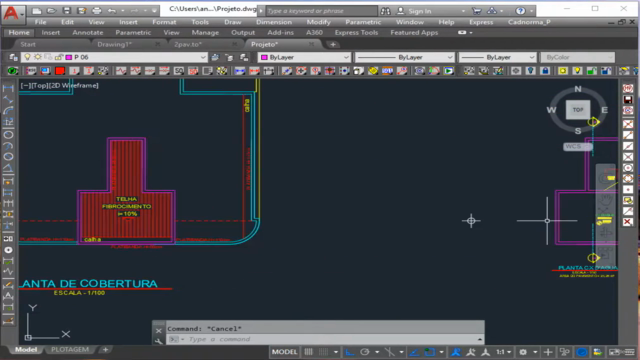Toggle object snap in status bar

[x=429, y=352]
